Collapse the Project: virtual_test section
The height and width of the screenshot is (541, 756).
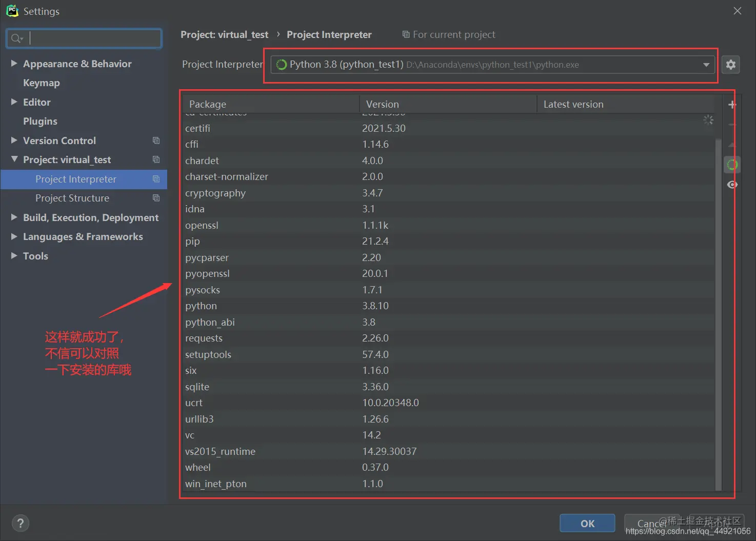14,159
